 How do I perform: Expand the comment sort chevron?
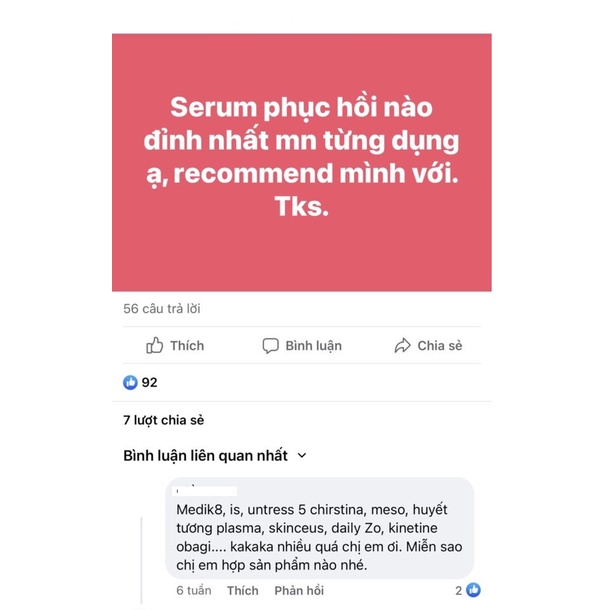pos(302,456)
